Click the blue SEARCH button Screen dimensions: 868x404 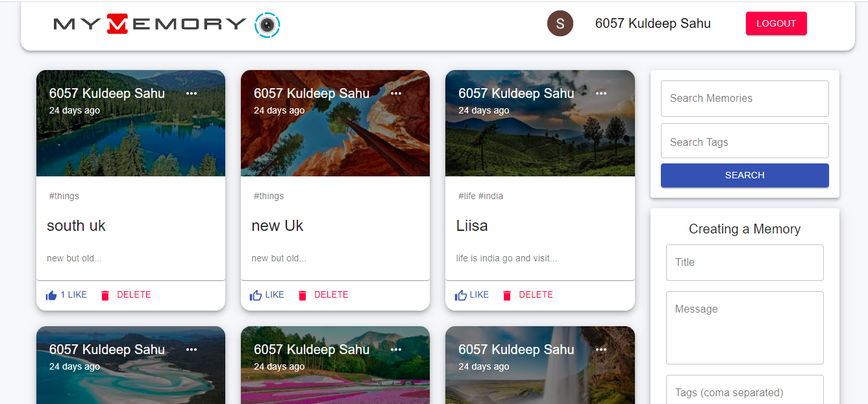coord(745,175)
